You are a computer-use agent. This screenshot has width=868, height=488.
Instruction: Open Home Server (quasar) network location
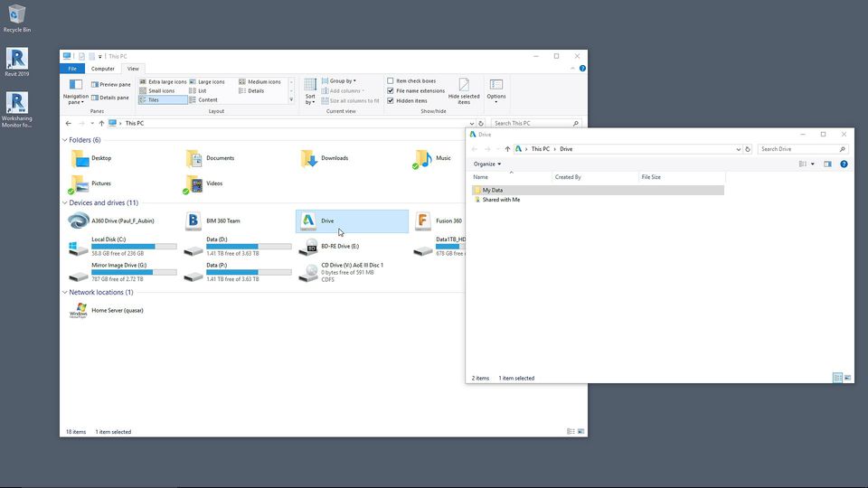tap(107, 310)
